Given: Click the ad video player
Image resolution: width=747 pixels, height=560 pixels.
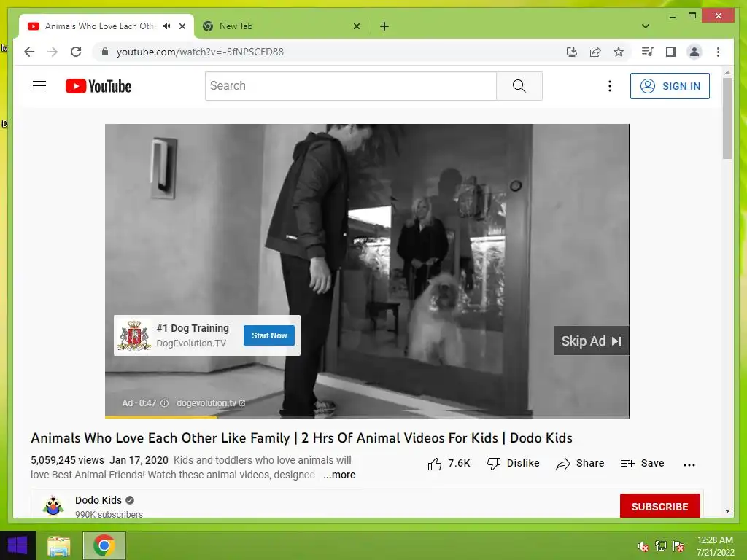Looking at the screenshot, I should click(367, 271).
